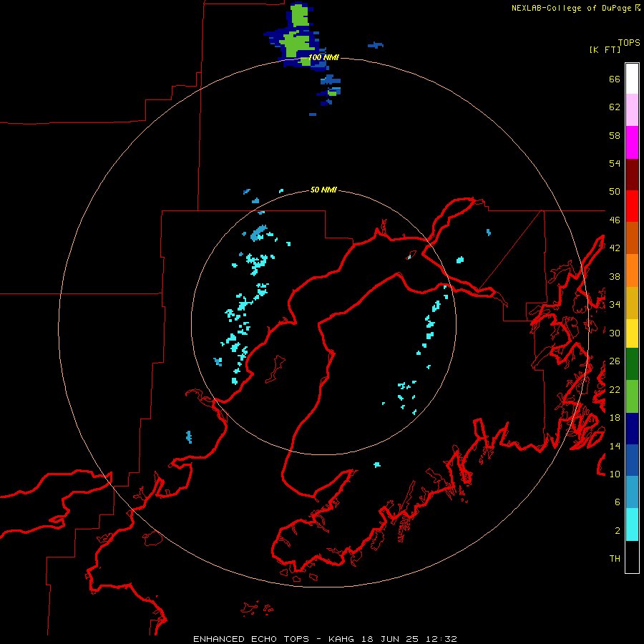This screenshot has width=644, height=644.
Task: Click the TH threshold label
Action: (x=615, y=559)
